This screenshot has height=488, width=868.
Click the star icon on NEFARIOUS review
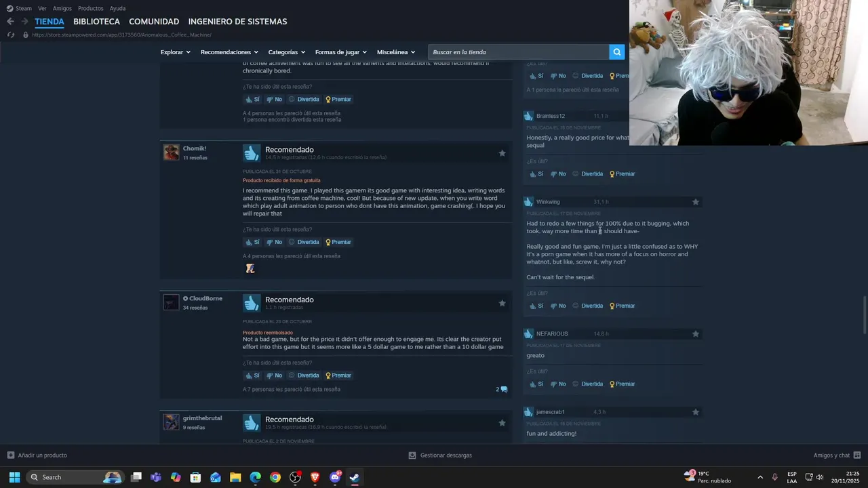point(695,334)
